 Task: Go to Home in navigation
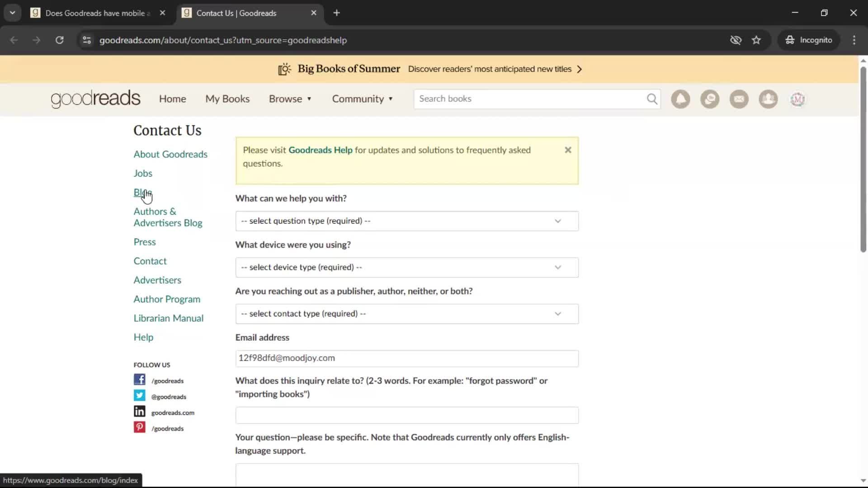(x=172, y=99)
